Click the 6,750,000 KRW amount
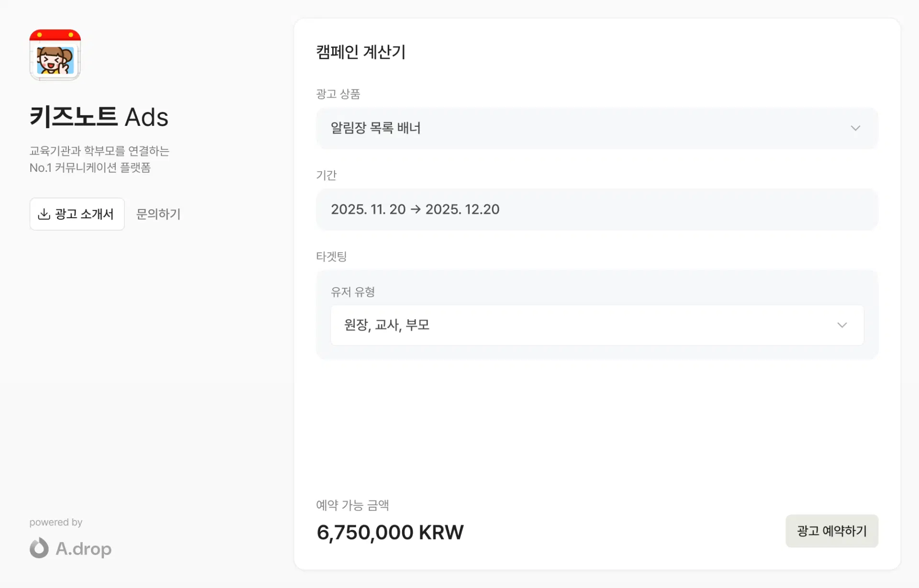The height and width of the screenshot is (588, 919). click(390, 533)
